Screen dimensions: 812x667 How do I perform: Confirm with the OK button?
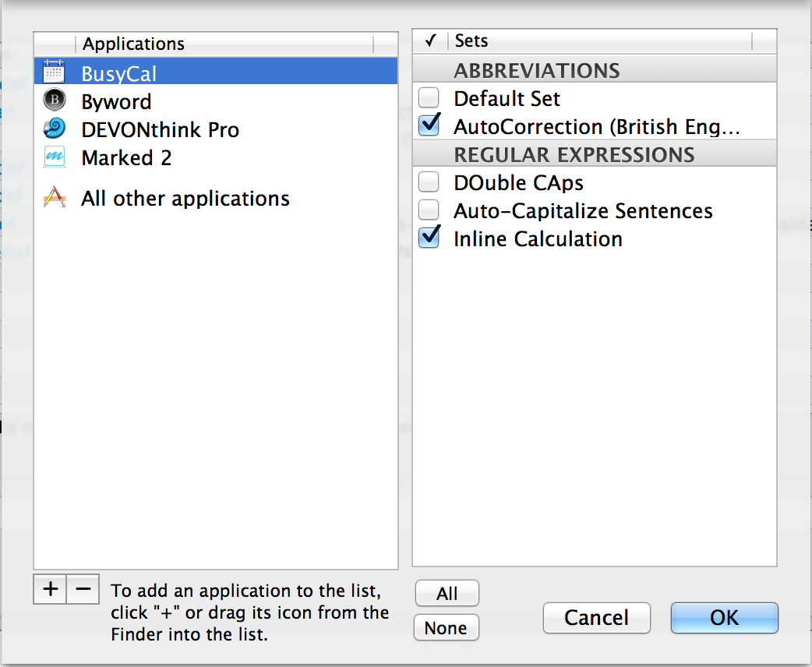click(x=725, y=617)
